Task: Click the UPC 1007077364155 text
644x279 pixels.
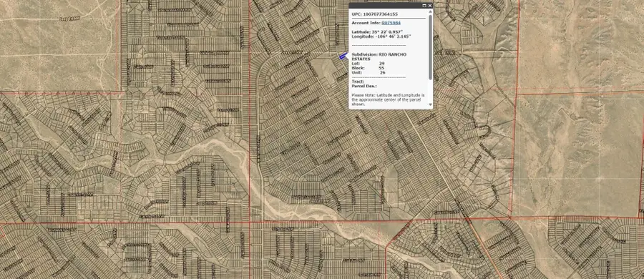Action: (374, 14)
